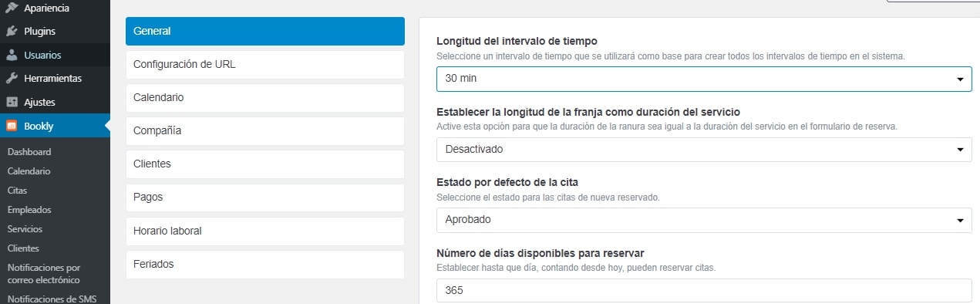Open Clientes in Bookly sidebar submenu
The height and width of the screenshot is (304, 980).
[23, 248]
